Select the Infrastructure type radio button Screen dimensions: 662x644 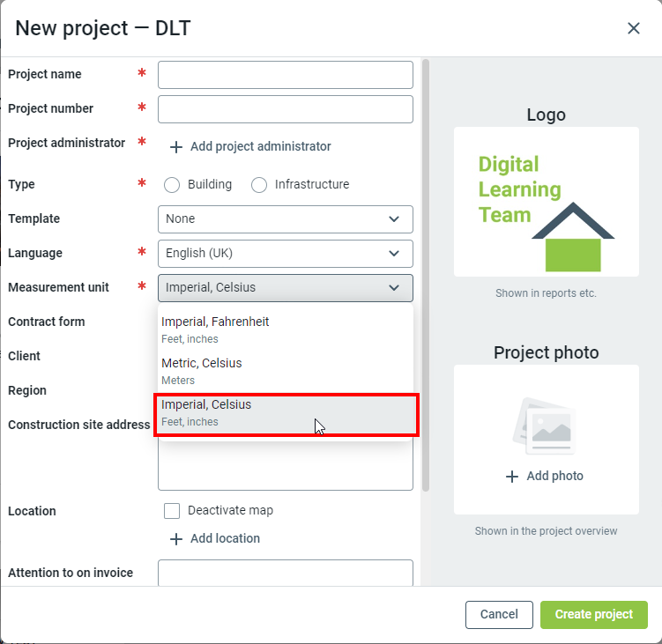click(x=259, y=185)
